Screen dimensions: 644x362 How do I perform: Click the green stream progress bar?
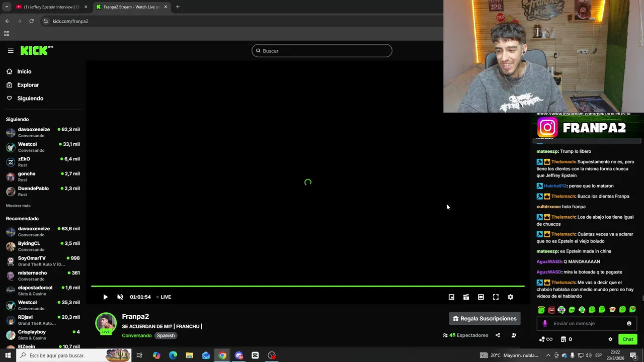coord(307,286)
